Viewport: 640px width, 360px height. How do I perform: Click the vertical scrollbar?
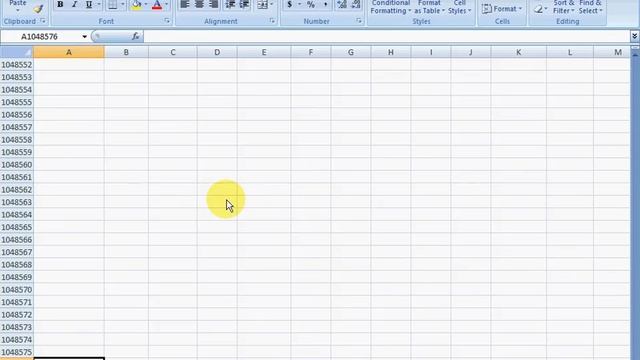coord(635,204)
